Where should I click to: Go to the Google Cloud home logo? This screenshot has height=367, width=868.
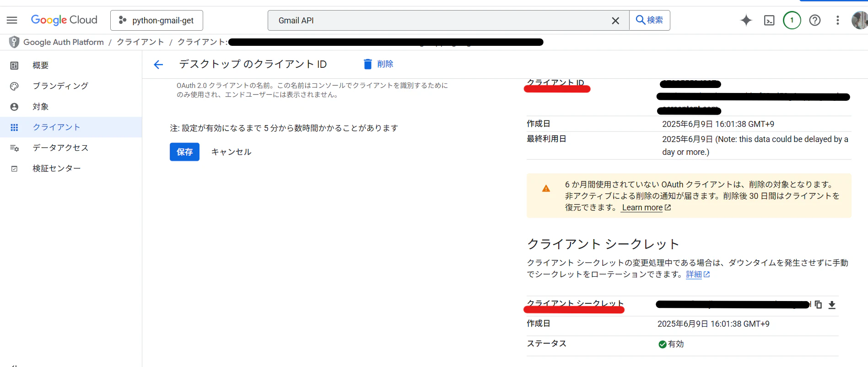[x=64, y=20]
